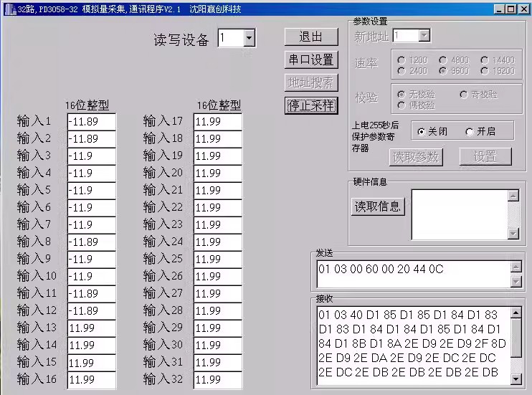The width and height of the screenshot is (532, 395).
Task: Click the 输入20 label
Action: [163, 173]
